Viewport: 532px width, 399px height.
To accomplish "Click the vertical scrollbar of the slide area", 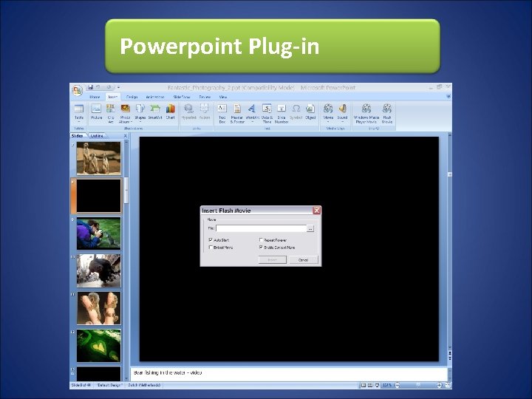I will pyautogui.click(x=449, y=242).
